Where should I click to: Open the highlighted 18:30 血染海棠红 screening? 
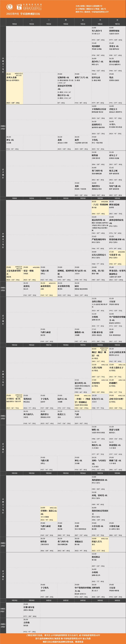coord(49,289)
